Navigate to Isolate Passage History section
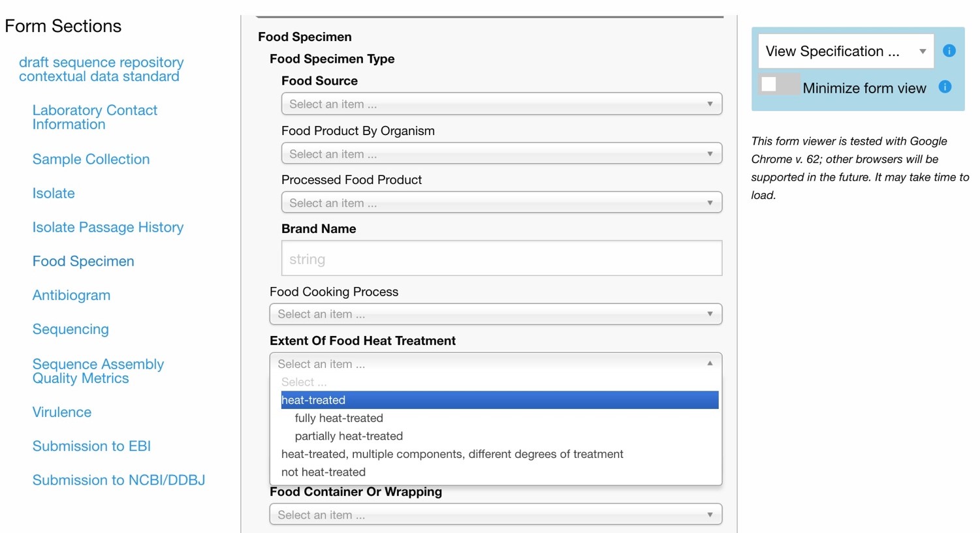The height and width of the screenshot is (533, 980). coord(108,227)
